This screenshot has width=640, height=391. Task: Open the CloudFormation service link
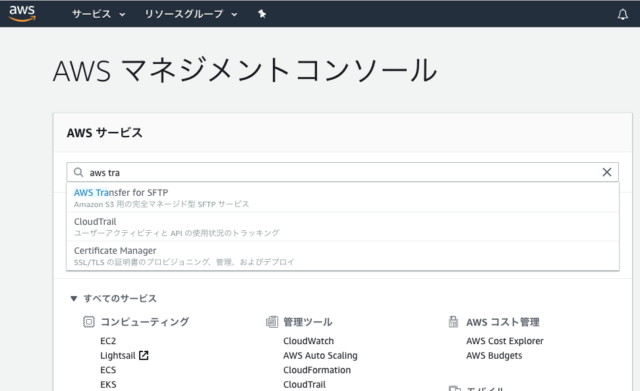coord(317,370)
